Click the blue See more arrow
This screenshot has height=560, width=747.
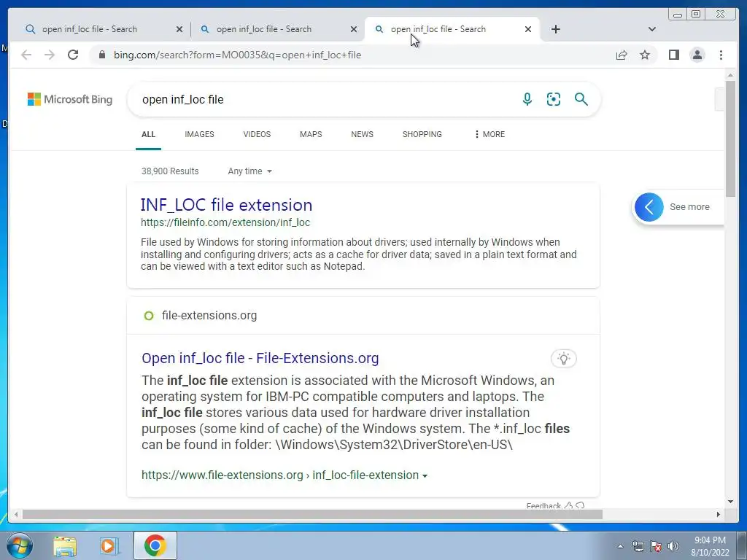tap(649, 207)
